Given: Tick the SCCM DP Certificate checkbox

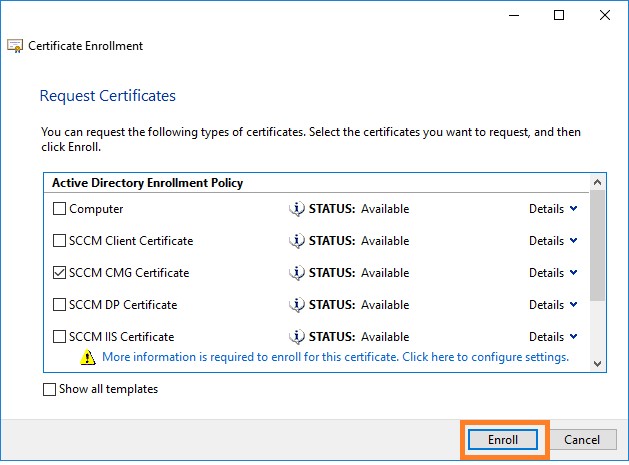Looking at the screenshot, I should point(59,305).
